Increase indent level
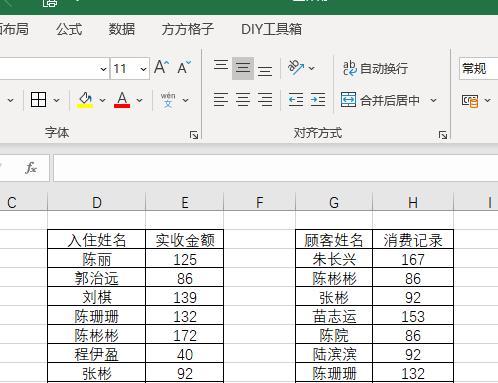Image resolution: width=498 pixels, height=383 pixels. click(x=318, y=100)
